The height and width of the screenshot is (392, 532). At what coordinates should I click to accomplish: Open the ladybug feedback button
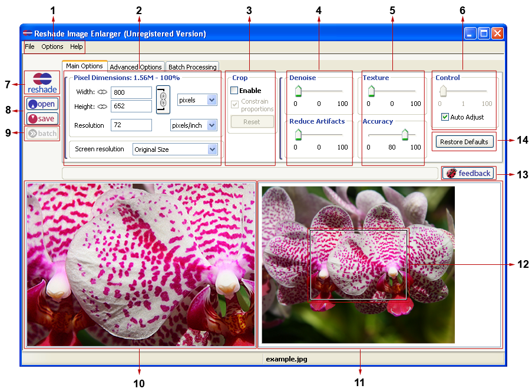(x=468, y=173)
